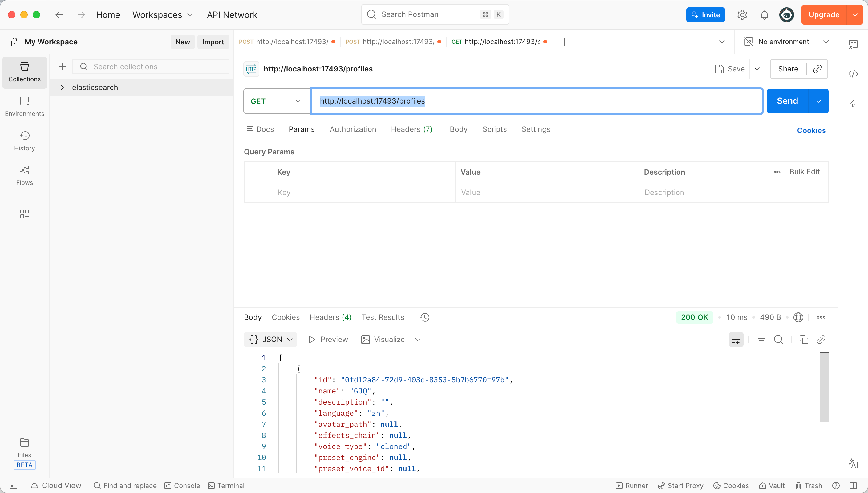
Task: Click the response history clock icon
Action: tap(424, 317)
